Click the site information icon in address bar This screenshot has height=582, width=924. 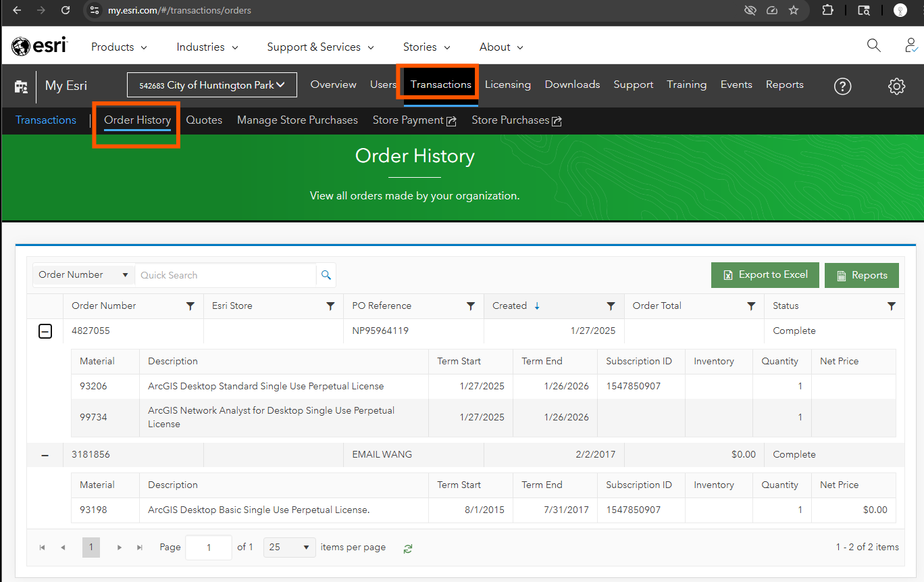point(95,10)
